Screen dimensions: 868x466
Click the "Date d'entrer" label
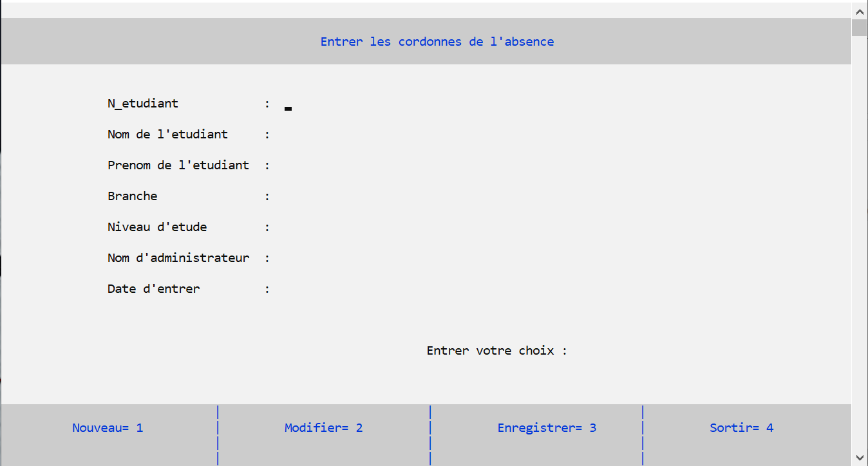[x=154, y=289]
